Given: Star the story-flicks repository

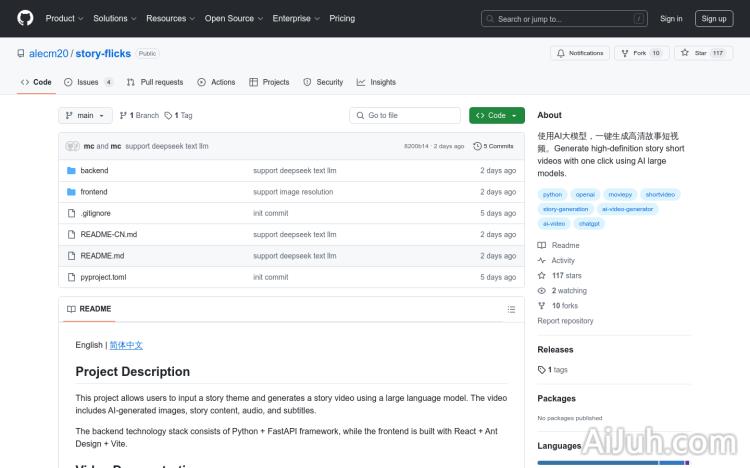Looking at the screenshot, I should 696,53.
